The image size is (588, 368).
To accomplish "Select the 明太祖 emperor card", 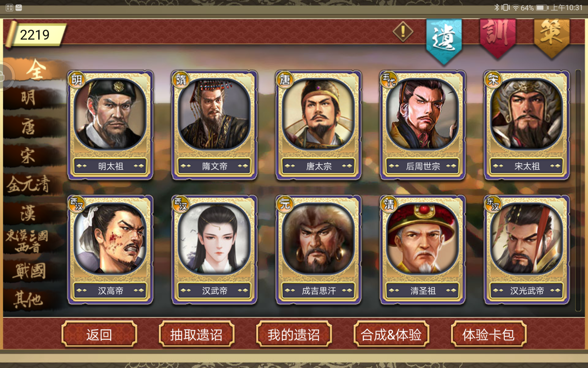I will coord(110,125).
